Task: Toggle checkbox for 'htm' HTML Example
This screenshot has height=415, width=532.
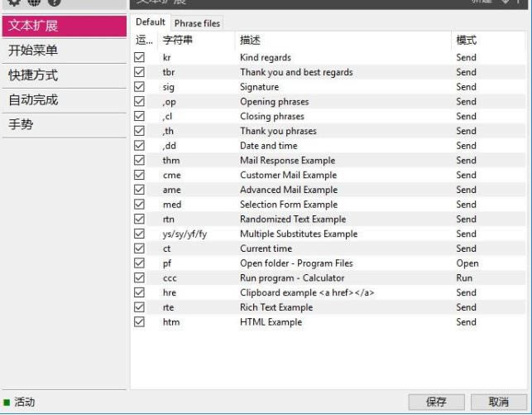Action: 139,322
